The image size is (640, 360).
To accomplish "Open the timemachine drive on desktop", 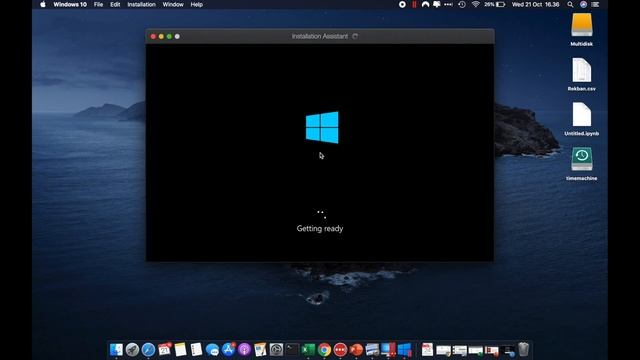I will 582,164.
